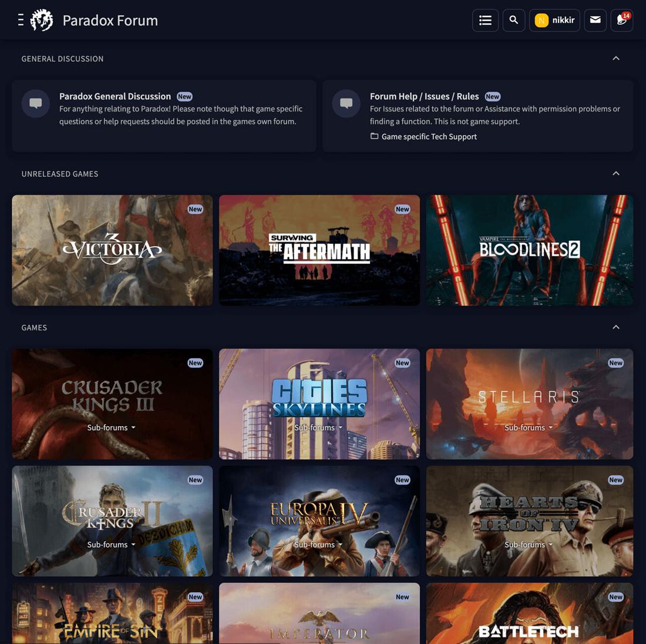Expand Hearts of Iron IV Sub-forums dropdown
646x644 pixels.
(529, 545)
